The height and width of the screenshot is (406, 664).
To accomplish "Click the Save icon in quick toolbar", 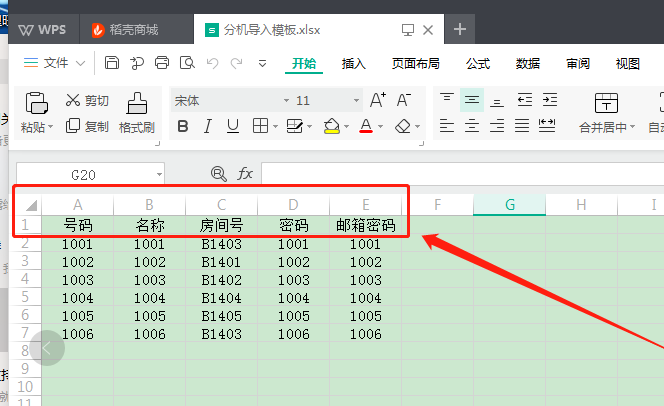I will (x=112, y=63).
